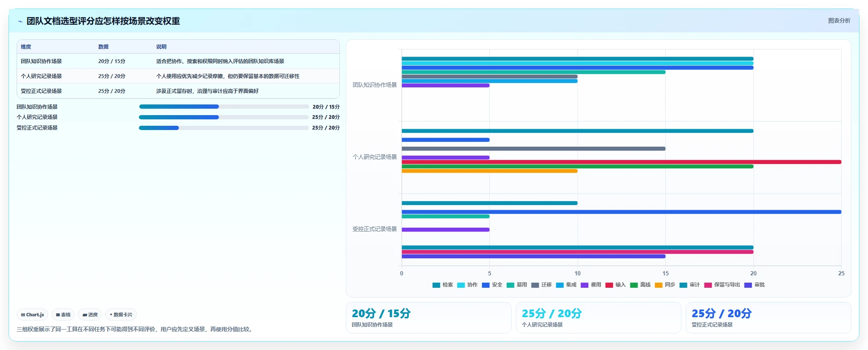Open the 个人研究记录场景 data card
The width and height of the screenshot is (868, 350).
pyautogui.click(x=598, y=318)
